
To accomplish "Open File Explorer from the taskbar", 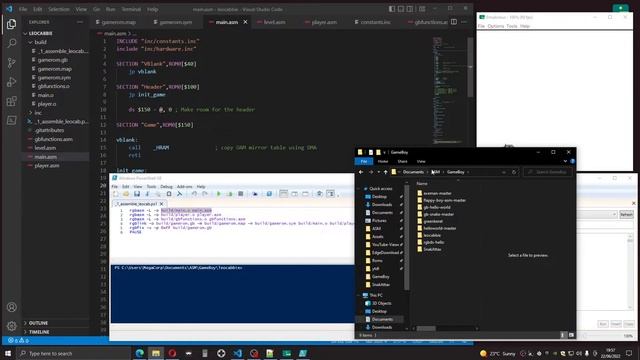I will click(156, 353).
